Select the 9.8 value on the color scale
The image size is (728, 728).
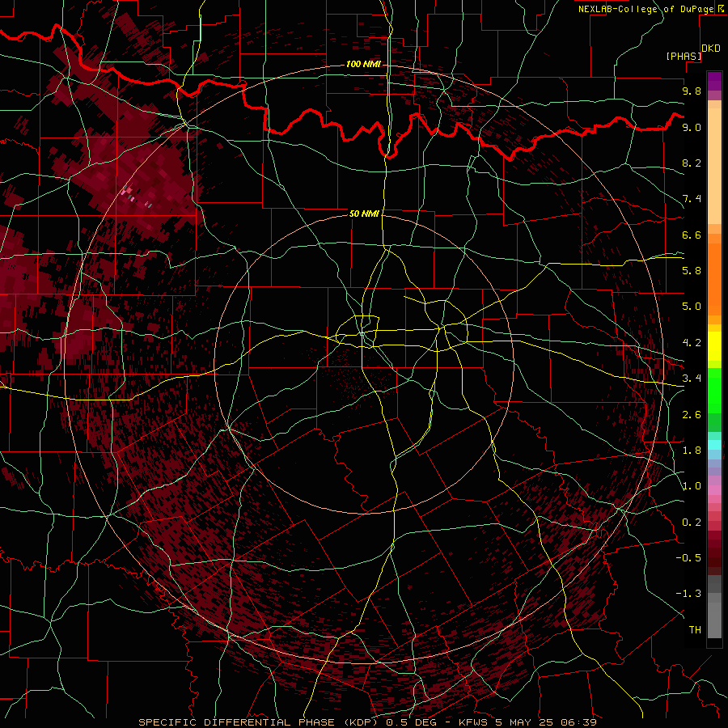click(692, 91)
